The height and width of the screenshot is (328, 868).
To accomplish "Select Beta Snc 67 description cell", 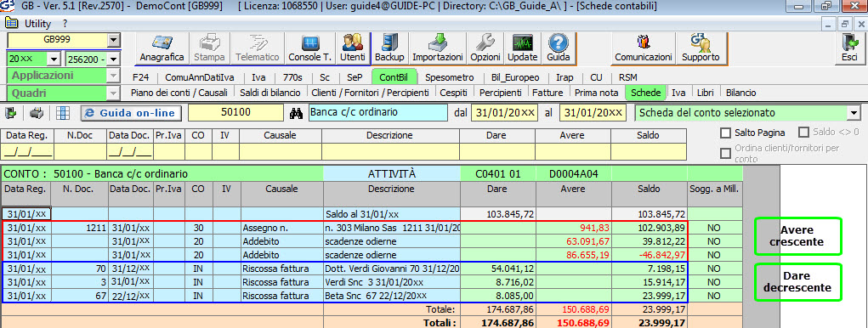I will [x=392, y=296].
